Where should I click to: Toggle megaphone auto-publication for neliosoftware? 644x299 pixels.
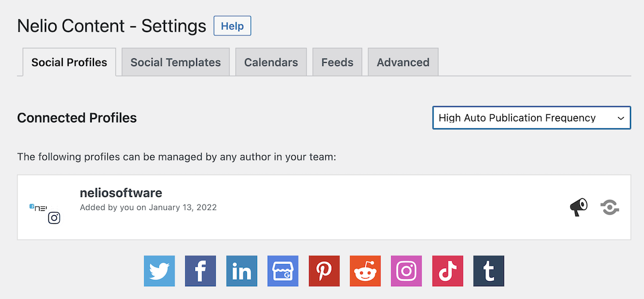[x=579, y=207]
